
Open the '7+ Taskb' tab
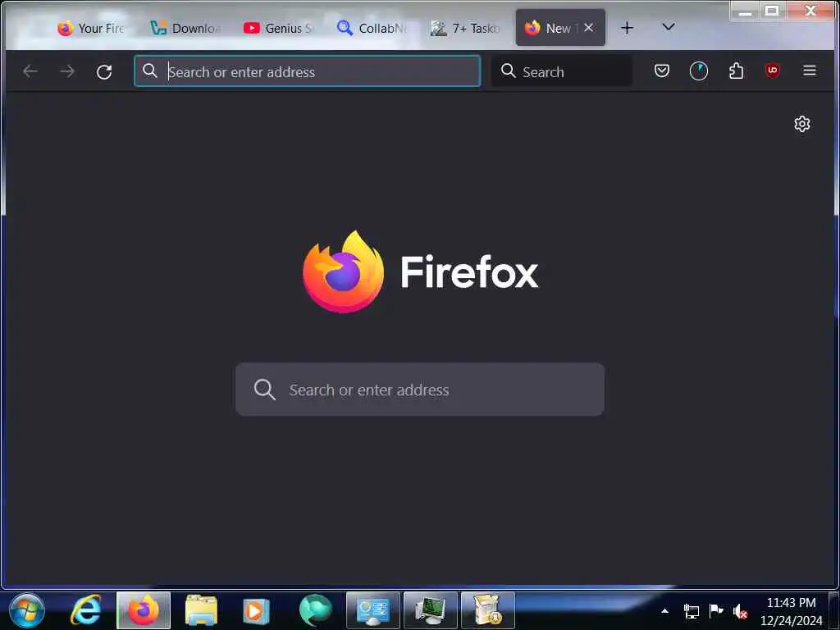click(x=464, y=28)
